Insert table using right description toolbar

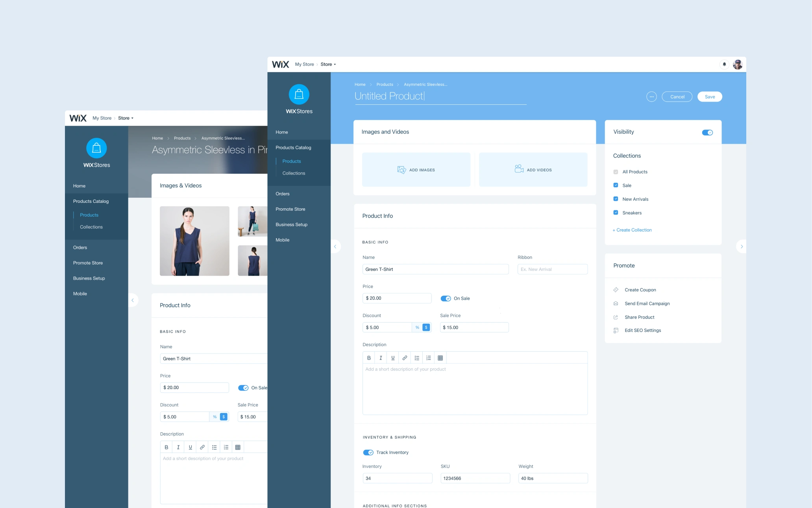point(440,358)
